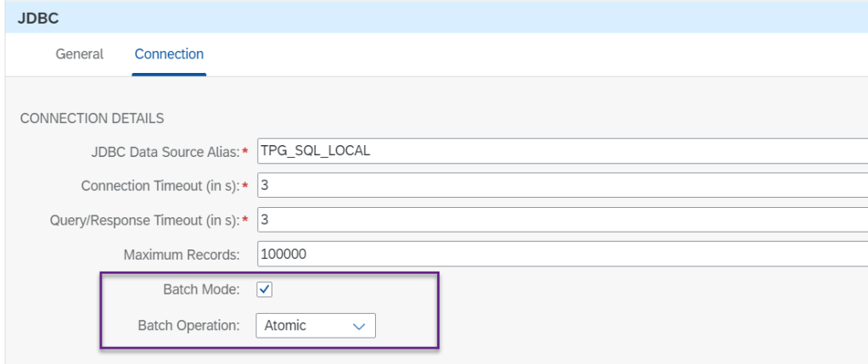Switch to the General tab

[x=79, y=54]
